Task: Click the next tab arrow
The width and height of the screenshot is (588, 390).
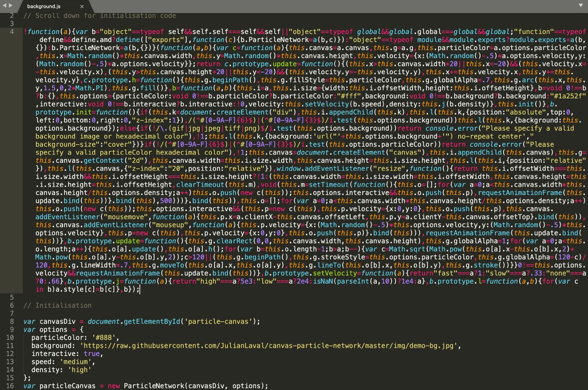Action: (11, 6)
